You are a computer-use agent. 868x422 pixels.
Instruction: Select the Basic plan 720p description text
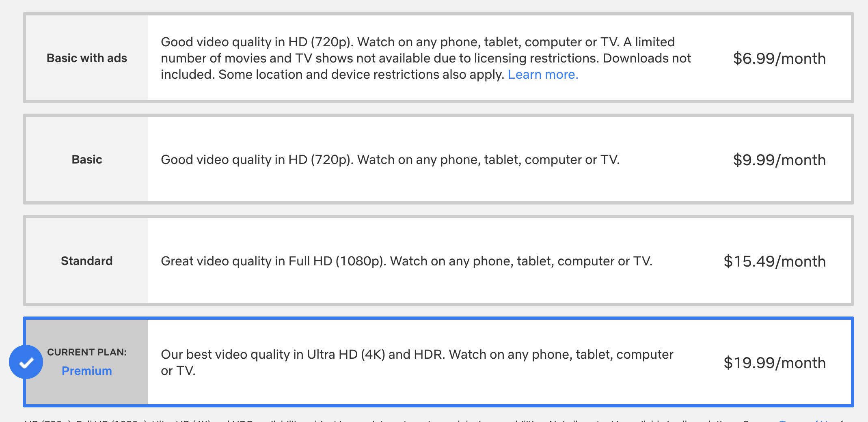[390, 159]
